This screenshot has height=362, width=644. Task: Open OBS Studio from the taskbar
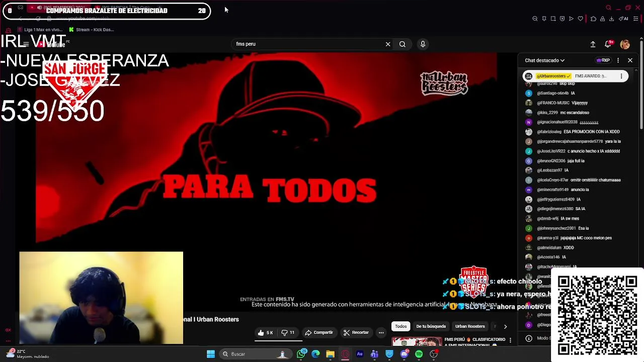click(434, 354)
